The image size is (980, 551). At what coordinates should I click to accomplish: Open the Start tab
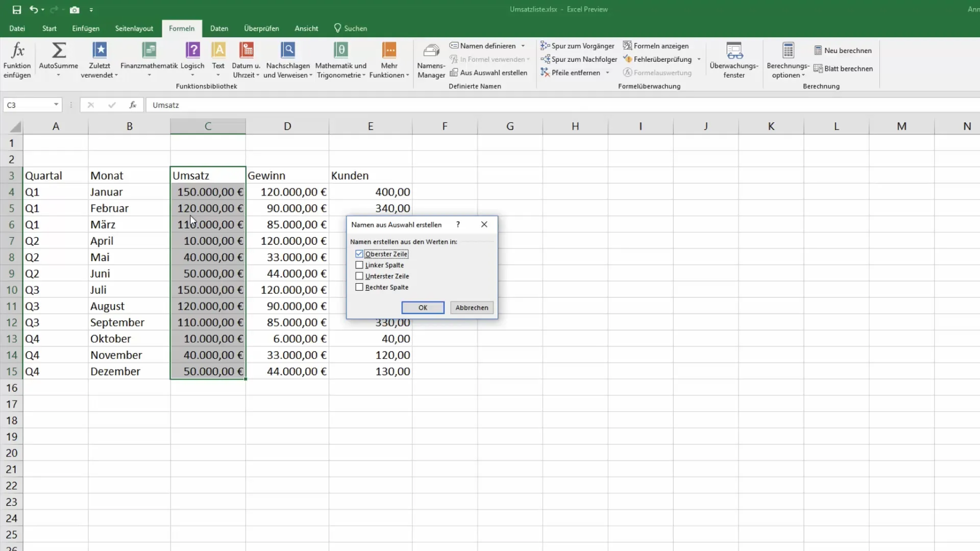[x=50, y=29]
